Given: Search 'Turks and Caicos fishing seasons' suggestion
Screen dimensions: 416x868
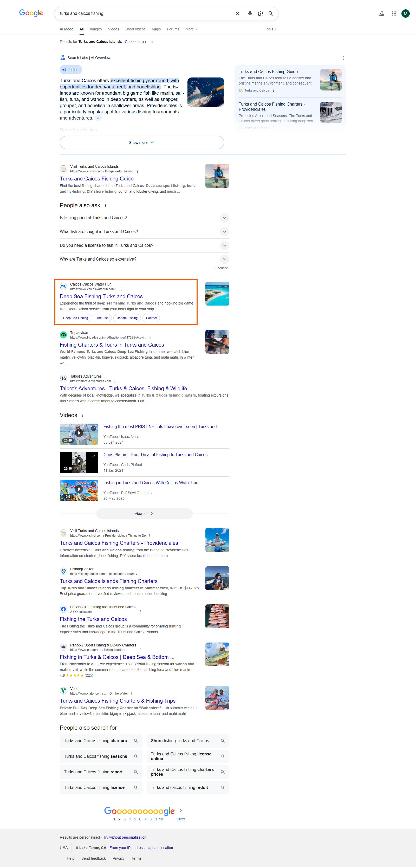Looking at the screenshot, I should click(101, 756).
